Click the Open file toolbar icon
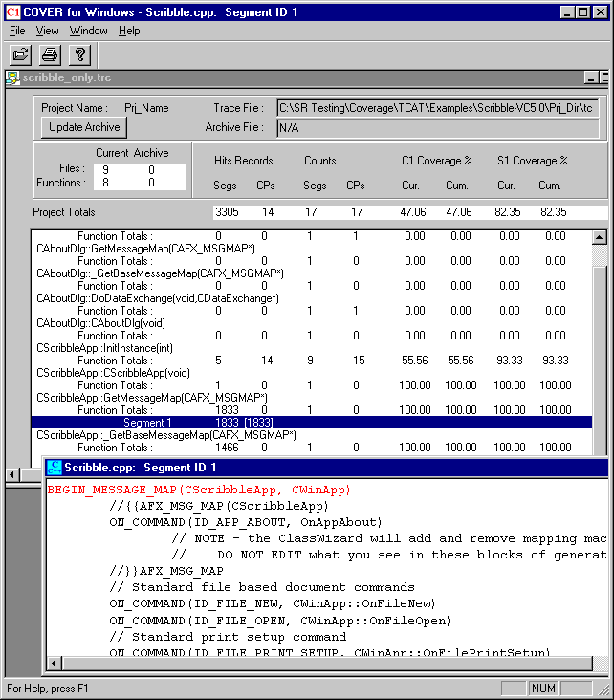 [21, 55]
